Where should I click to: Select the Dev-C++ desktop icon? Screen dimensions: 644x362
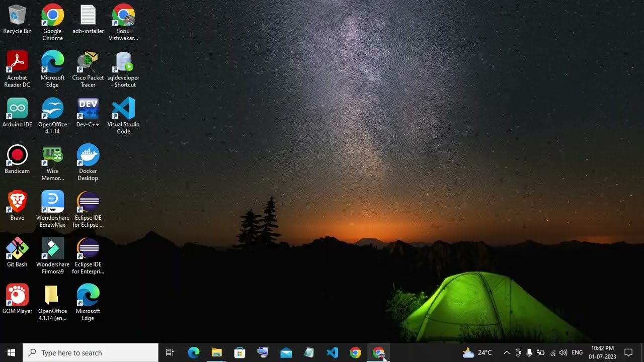[x=88, y=113]
